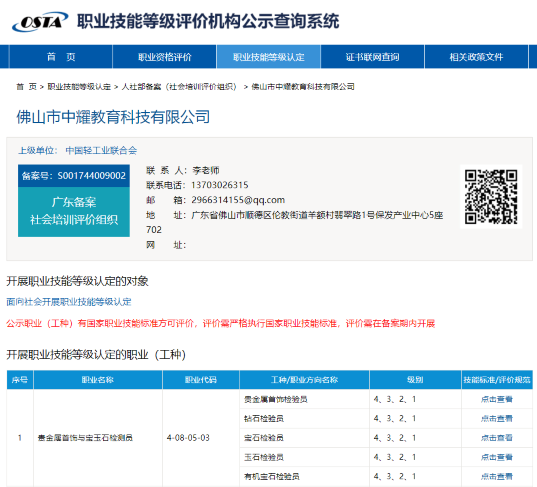Click the 广东备案 社会培训评价组织 card
This screenshot has height=487, width=537.
click(74, 212)
